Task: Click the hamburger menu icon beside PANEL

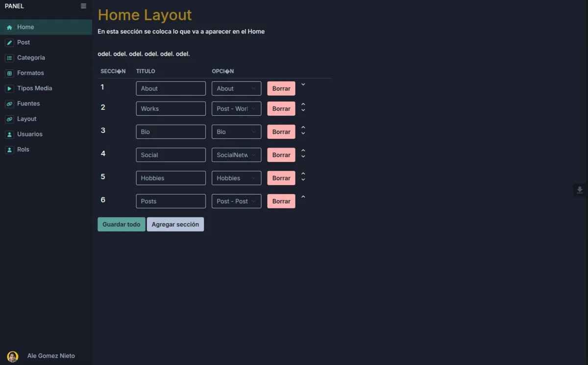Action: (83, 6)
